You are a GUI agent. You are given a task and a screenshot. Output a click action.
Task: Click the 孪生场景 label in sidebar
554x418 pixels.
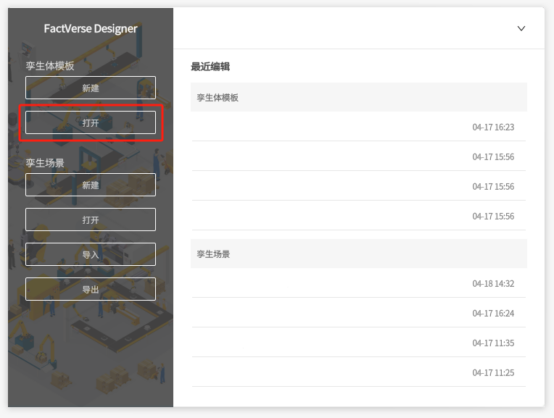pos(45,163)
